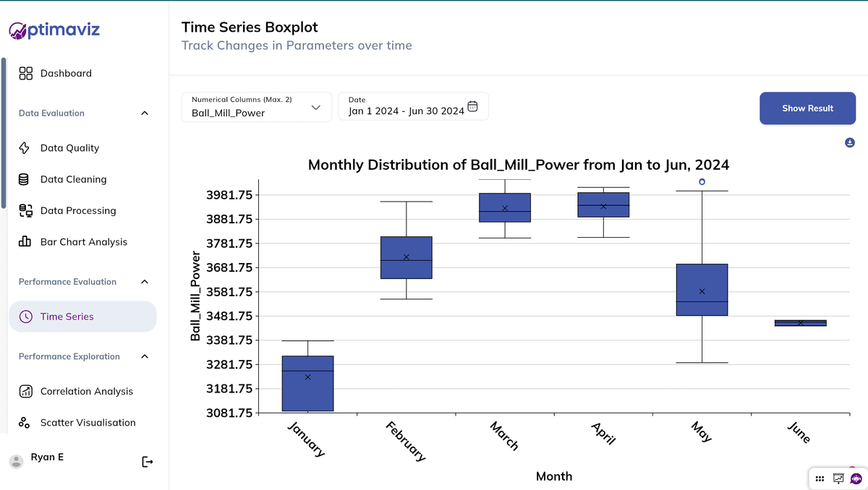The height and width of the screenshot is (490, 868).
Task: Select the Time Series menu item
Action: click(x=67, y=317)
